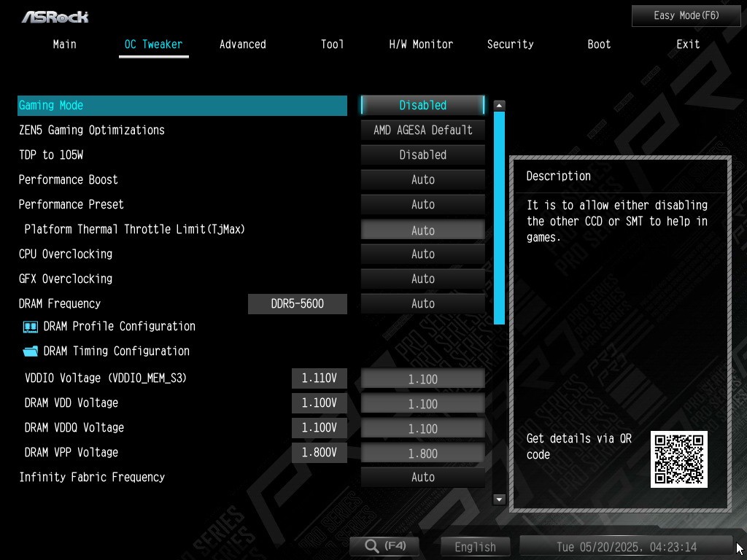This screenshot has height=560, width=747.
Task: Open ZEN5 Gaming Optimizations dropdown
Action: [423, 130]
